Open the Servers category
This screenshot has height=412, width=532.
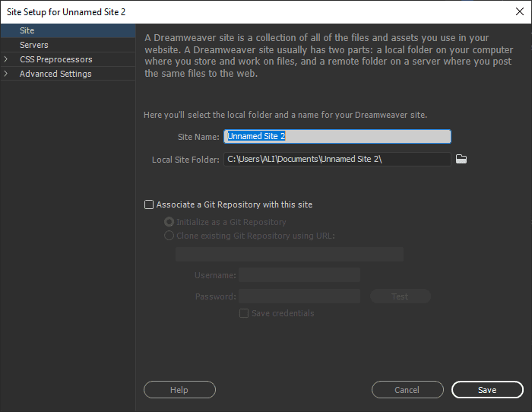(68, 45)
